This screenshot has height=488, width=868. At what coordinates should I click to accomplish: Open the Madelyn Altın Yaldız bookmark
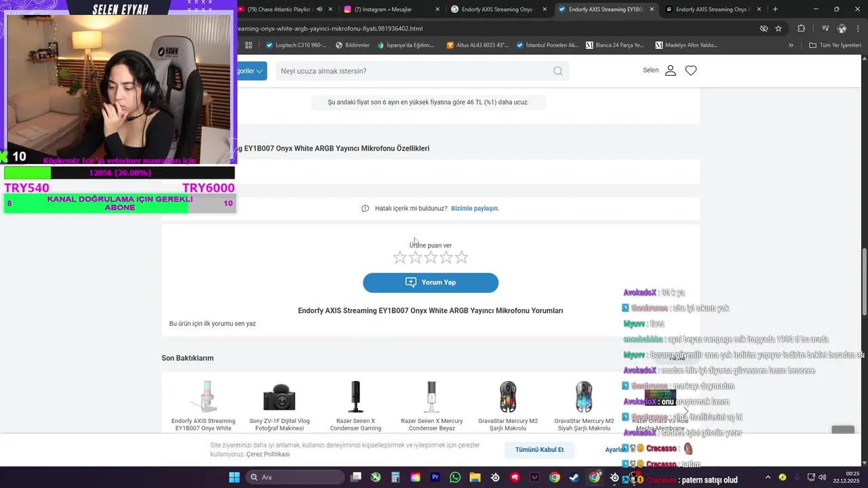point(686,45)
